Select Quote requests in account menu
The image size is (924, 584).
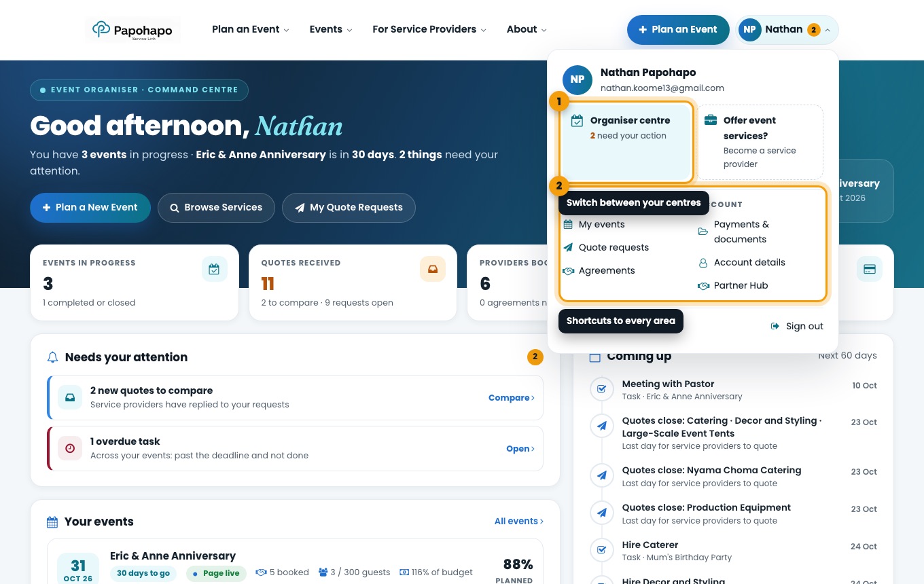coord(606,247)
